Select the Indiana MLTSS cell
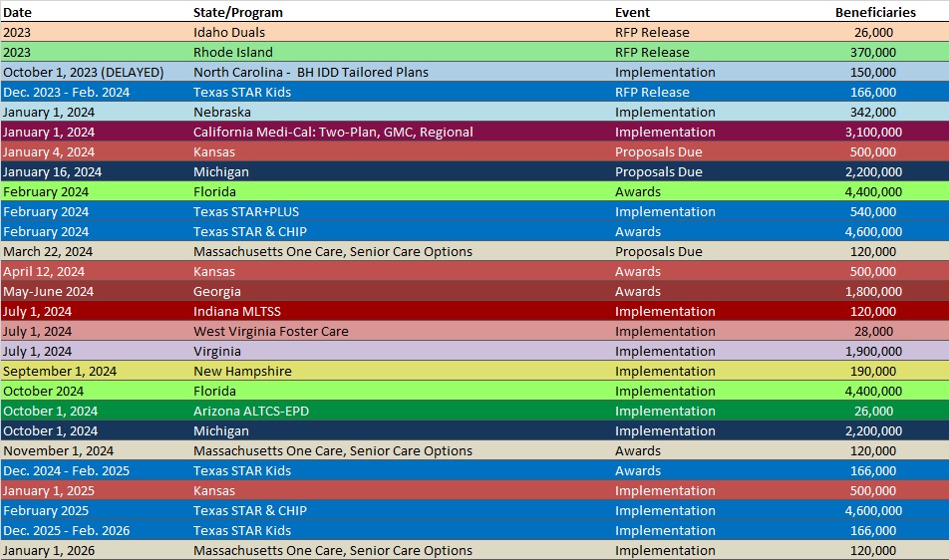Image resolution: width=949 pixels, height=560 pixels. [236, 312]
